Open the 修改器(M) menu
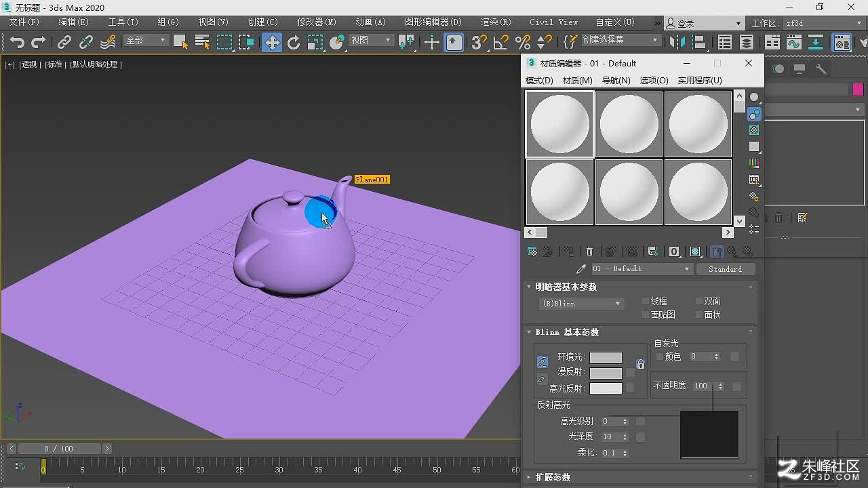 click(x=317, y=22)
